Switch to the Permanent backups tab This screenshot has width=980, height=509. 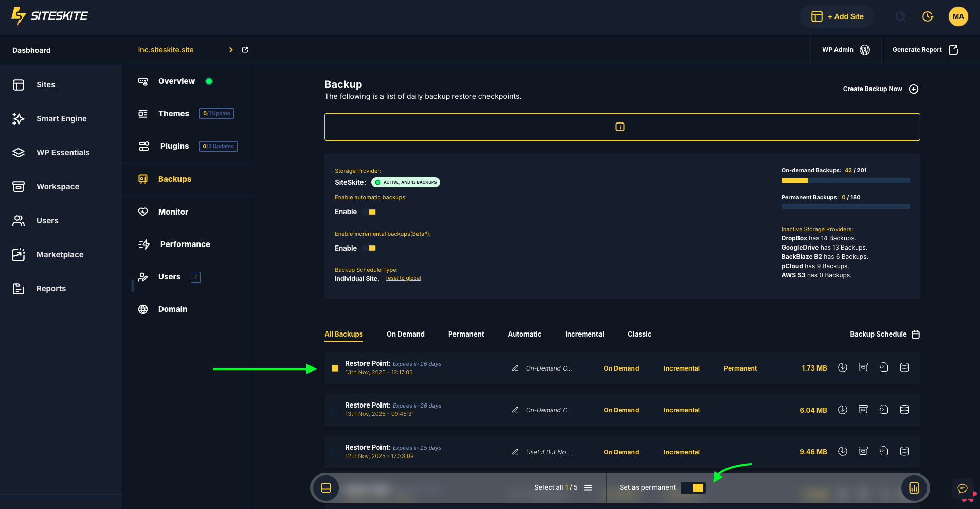coord(466,335)
